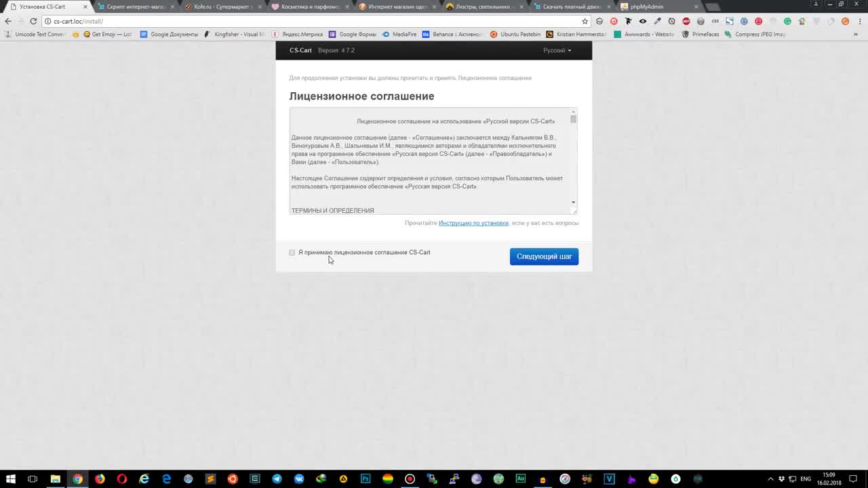Viewport: 868px width, 488px height.
Task: Click the eye extension icon in toolbar
Action: pos(643,21)
